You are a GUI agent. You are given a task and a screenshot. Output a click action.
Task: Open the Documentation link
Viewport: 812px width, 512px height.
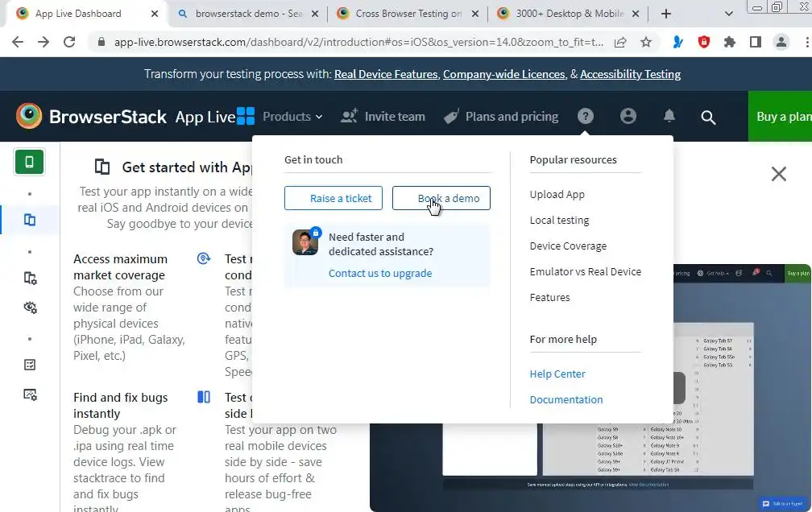coord(566,399)
